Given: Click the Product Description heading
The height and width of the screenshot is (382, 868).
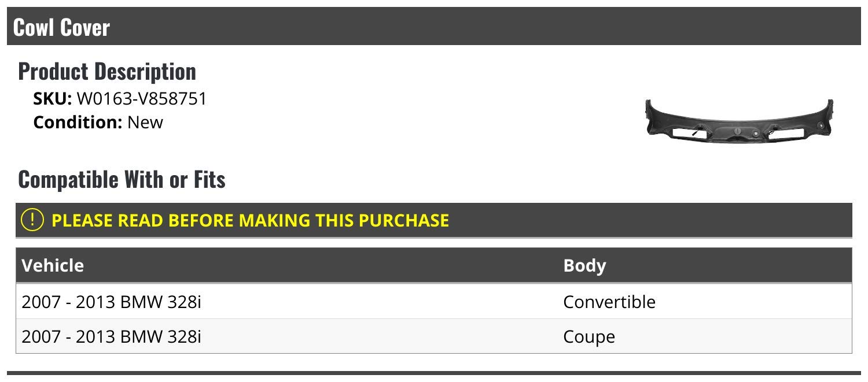Looking at the screenshot, I should click(x=107, y=71).
